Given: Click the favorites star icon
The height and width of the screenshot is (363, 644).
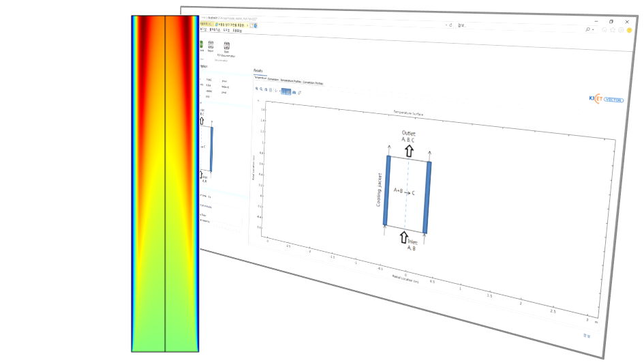Looking at the screenshot, I should [x=612, y=30].
